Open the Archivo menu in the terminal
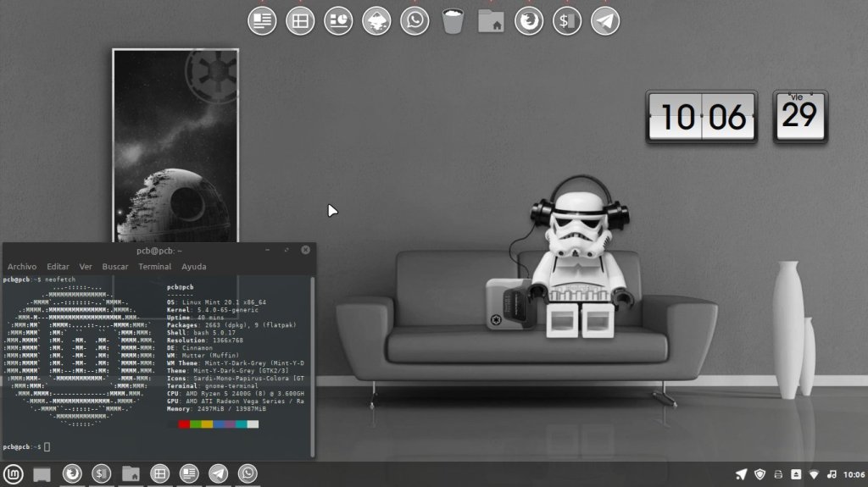The image size is (868, 487). click(x=22, y=266)
